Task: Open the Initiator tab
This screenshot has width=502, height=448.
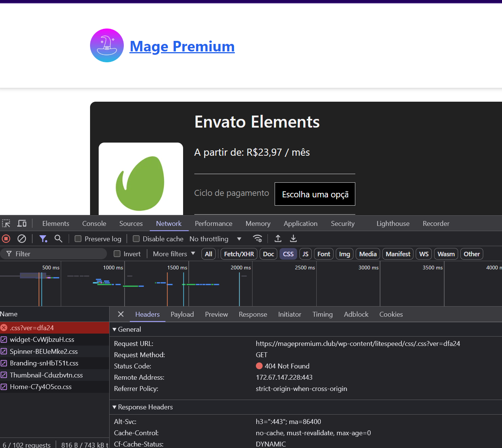Action: click(x=290, y=314)
